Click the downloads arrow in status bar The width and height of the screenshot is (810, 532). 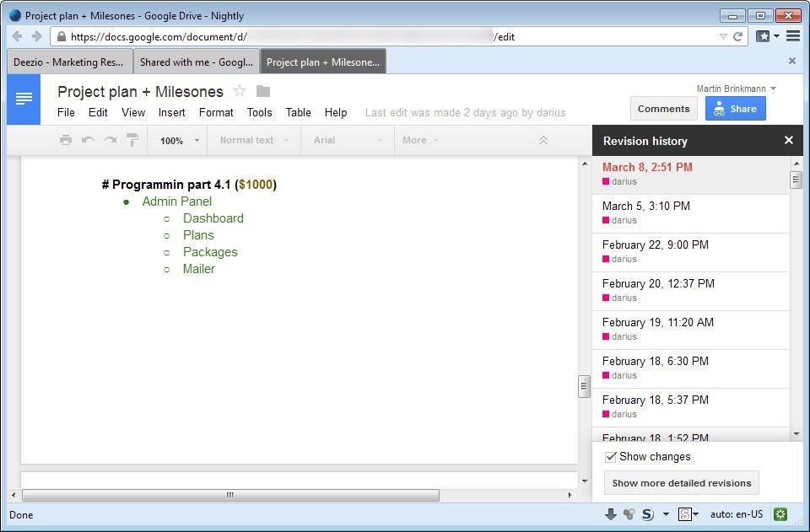(x=610, y=513)
